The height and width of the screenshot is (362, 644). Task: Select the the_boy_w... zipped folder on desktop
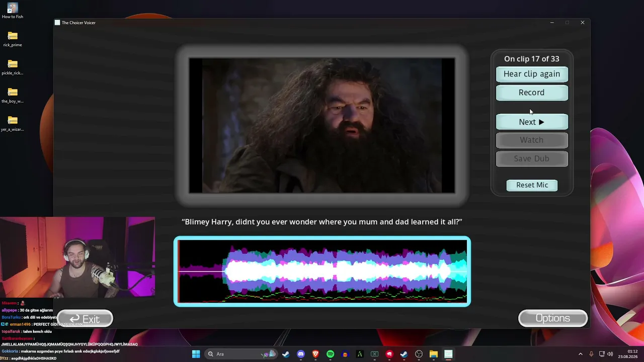coord(13,96)
